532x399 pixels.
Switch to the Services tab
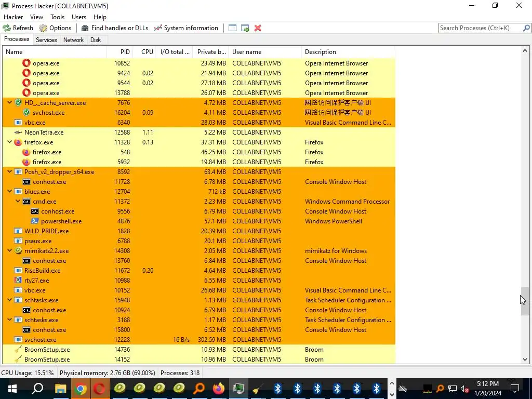tap(46, 39)
